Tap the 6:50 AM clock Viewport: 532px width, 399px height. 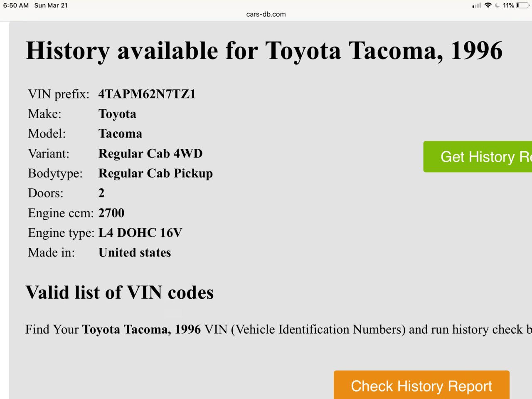pos(16,5)
